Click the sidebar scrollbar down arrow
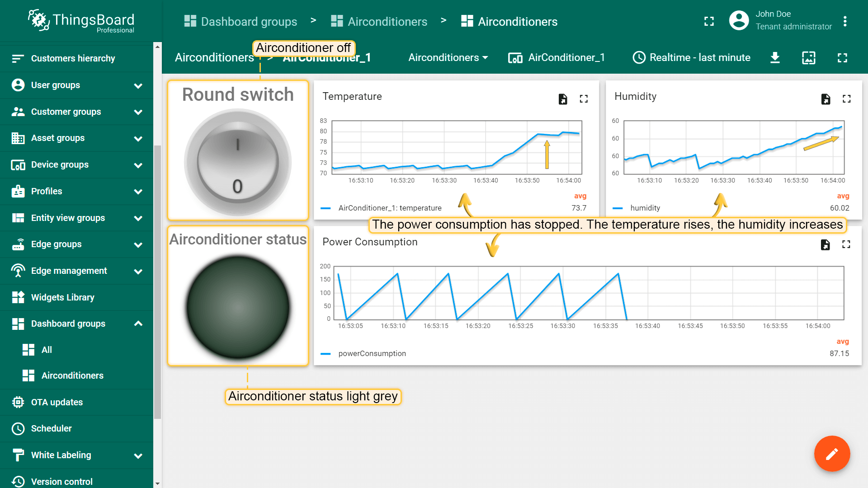868x488 pixels. (x=157, y=483)
